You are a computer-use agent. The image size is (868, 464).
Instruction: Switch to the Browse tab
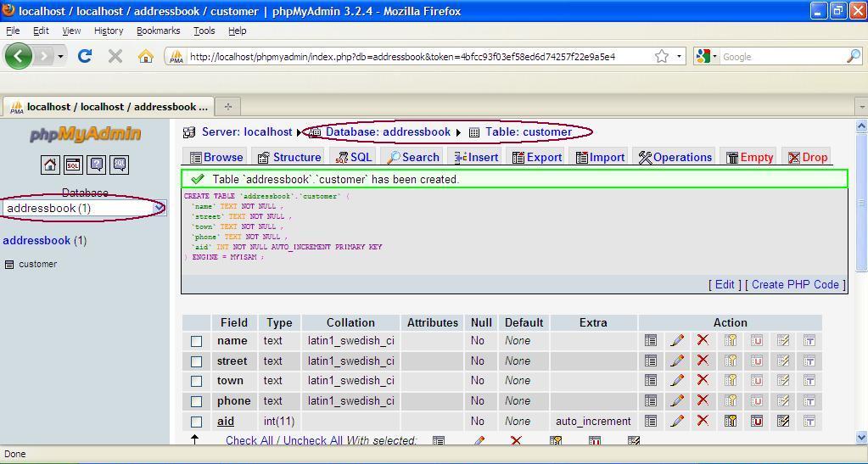tap(216, 157)
